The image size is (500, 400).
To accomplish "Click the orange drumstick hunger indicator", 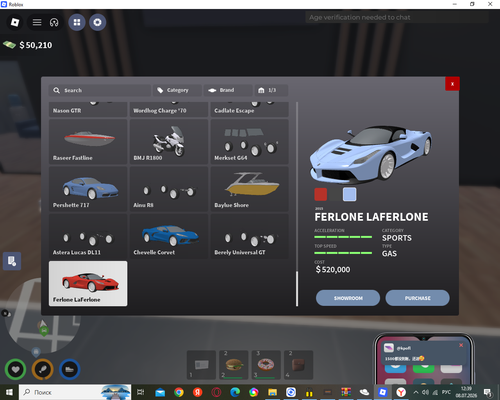I will coord(42,369).
